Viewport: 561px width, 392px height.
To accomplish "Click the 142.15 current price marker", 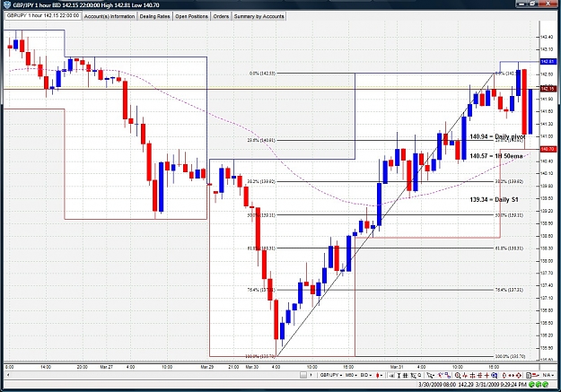I will [548, 88].
